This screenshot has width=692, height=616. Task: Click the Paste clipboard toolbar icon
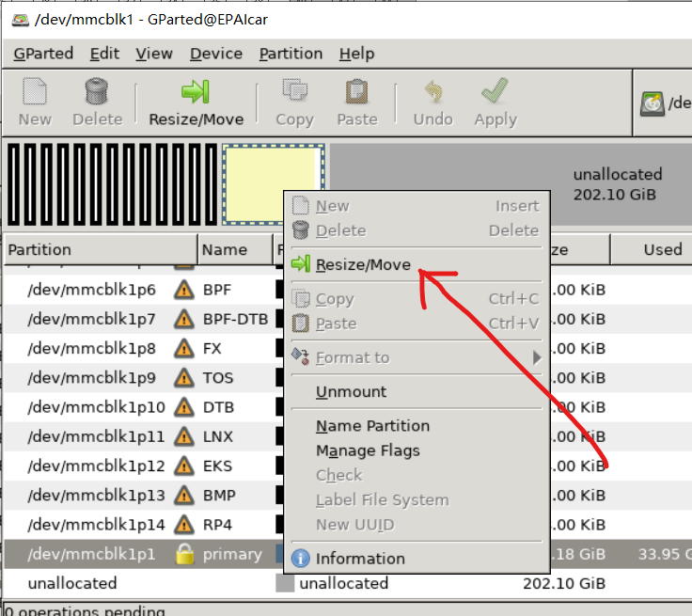356,91
